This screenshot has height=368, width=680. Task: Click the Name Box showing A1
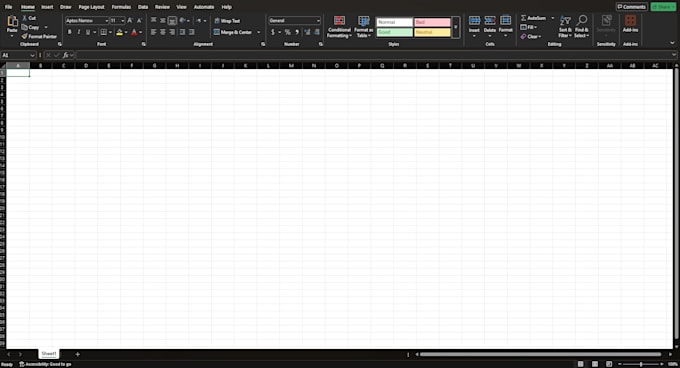[x=18, y=55]
